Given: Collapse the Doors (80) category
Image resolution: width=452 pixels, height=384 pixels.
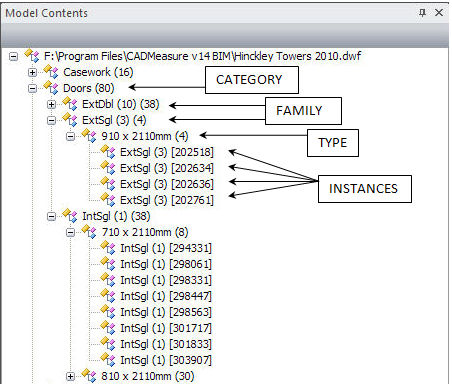Looking at the screenshot, I should coord(32,88).
